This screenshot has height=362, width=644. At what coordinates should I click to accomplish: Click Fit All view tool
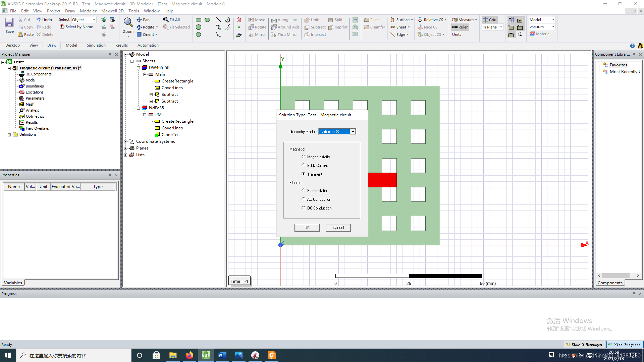[x=172, y=20]
